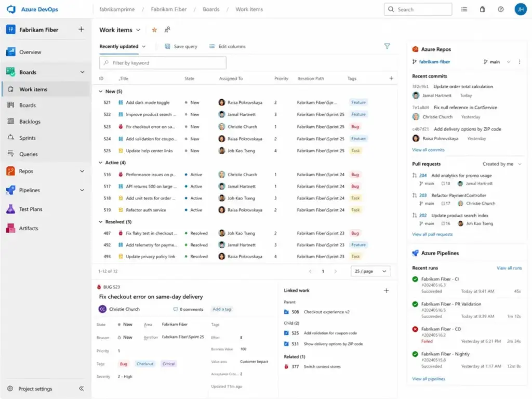The image size is (532, 399).
Task: Add a column with plus icon
Action: (391, 78)
